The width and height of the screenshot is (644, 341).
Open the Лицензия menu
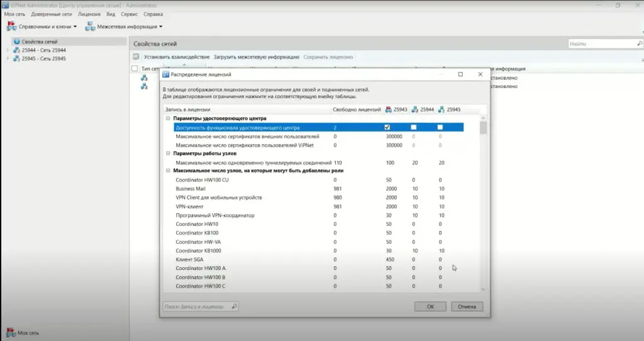point(89,14)
